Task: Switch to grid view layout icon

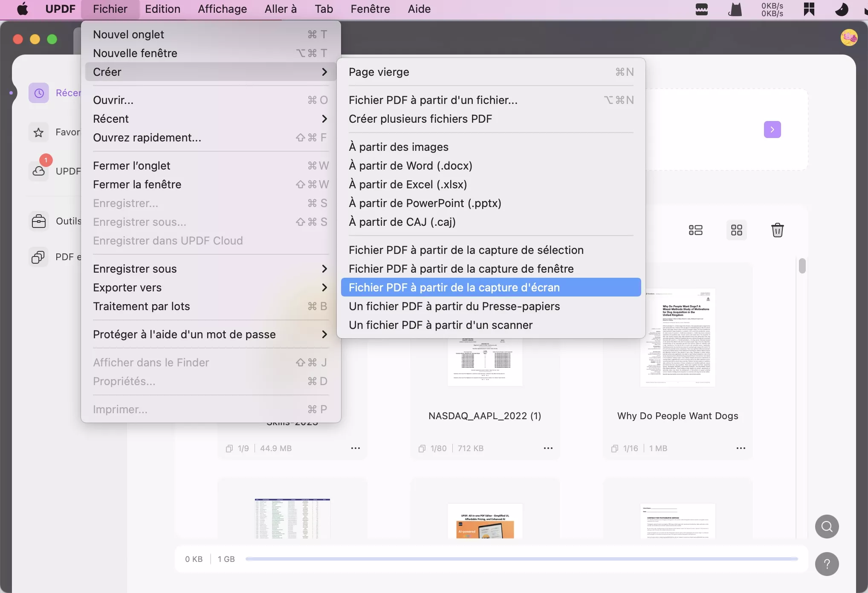Action: pos(736,230)
